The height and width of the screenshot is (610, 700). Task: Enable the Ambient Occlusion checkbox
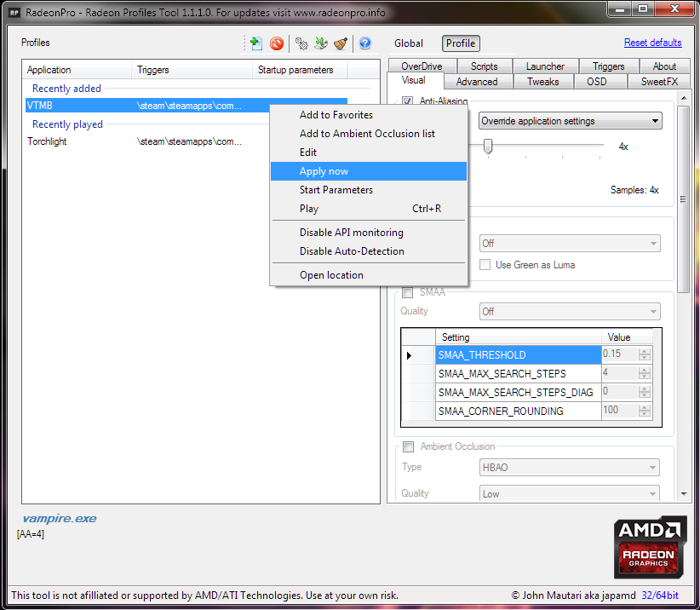pos(408,446)
